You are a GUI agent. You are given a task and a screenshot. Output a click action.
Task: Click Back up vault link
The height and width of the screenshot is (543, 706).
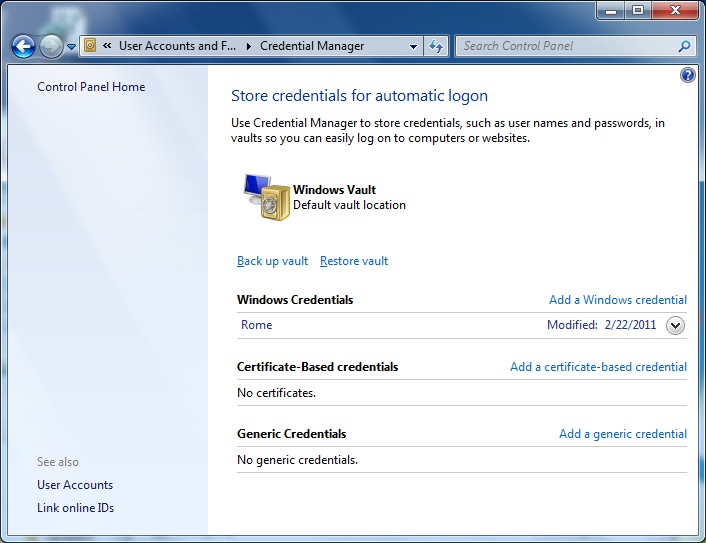pyautogui.click(x=272, y=261)
